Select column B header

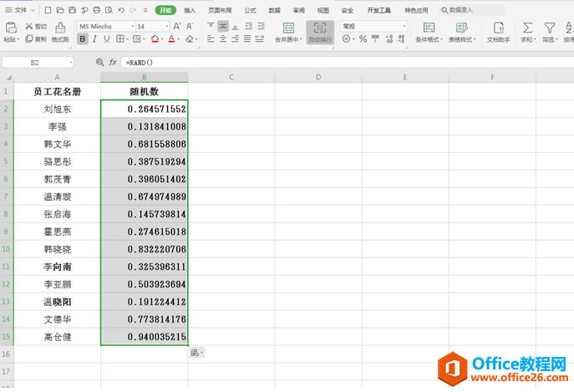coord(145,77)
